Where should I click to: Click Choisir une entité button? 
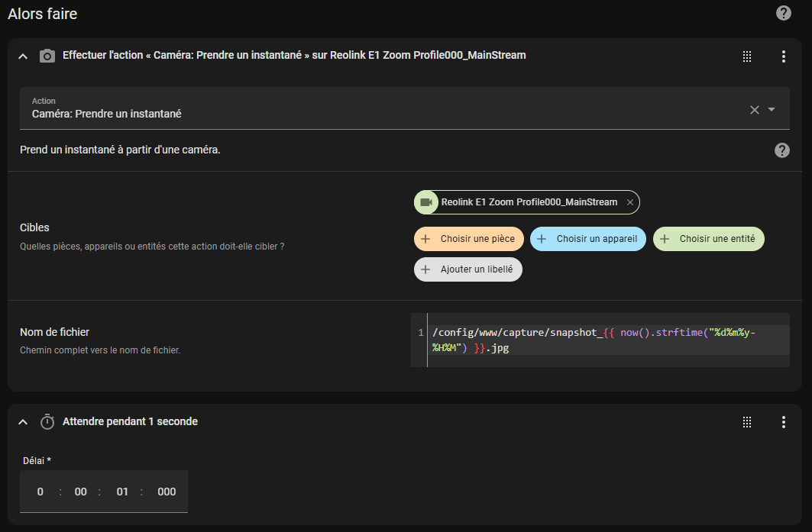708,239
